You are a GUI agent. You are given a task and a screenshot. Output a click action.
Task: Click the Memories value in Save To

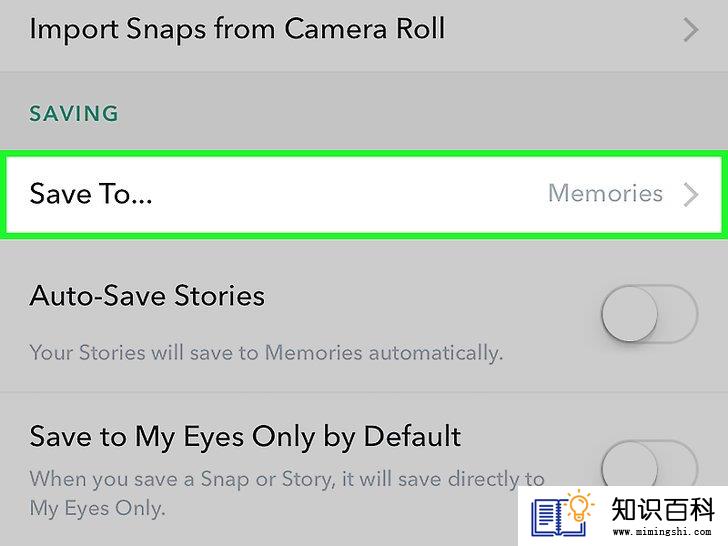(x=605, y=193)
